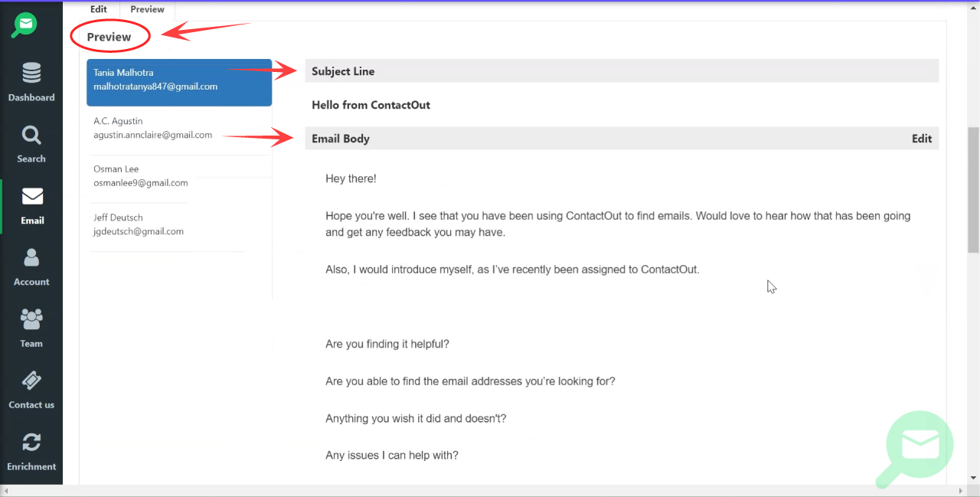Click the 'Also, I would introduce myself' sentence

(x=512, y=270)
